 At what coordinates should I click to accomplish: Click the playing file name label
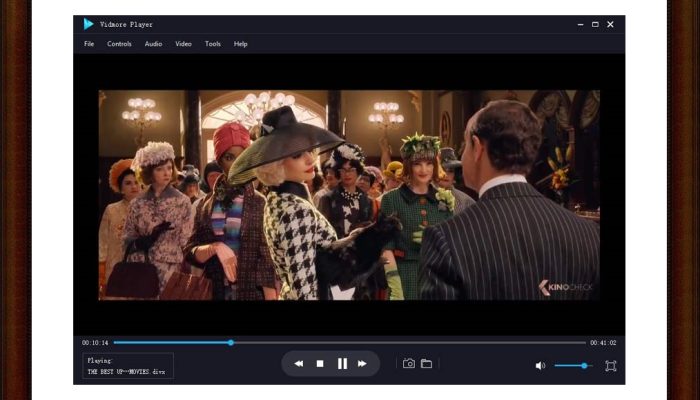point(126,371)
